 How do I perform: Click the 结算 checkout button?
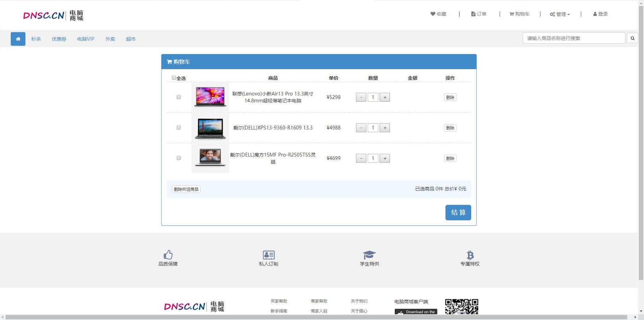[x=458, y=212]
